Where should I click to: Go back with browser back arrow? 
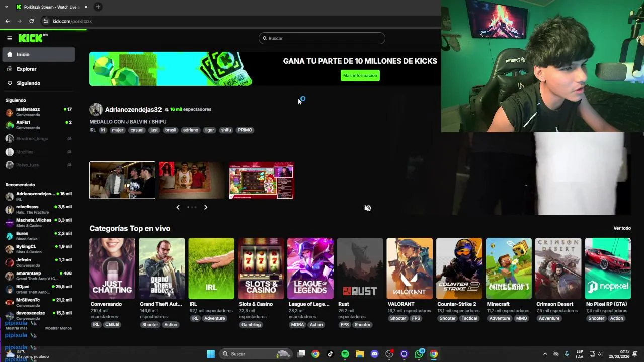click(x=8, y=21)
